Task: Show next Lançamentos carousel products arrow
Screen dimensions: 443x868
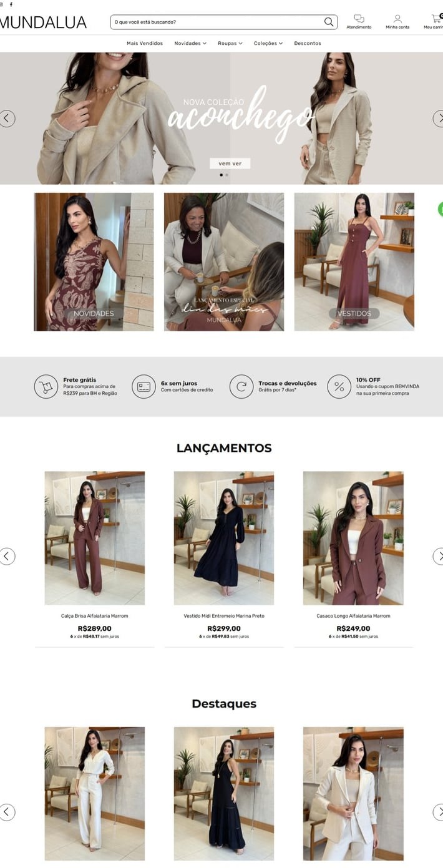Action: 437,556
